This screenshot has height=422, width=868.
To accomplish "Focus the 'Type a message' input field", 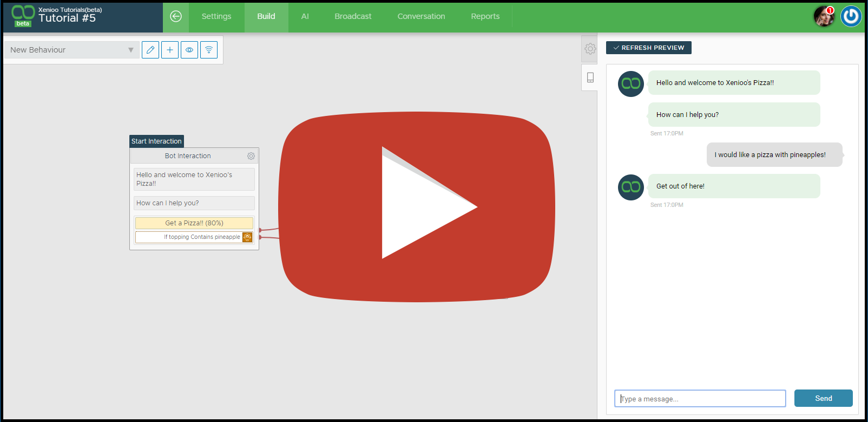I will point(700,399).
